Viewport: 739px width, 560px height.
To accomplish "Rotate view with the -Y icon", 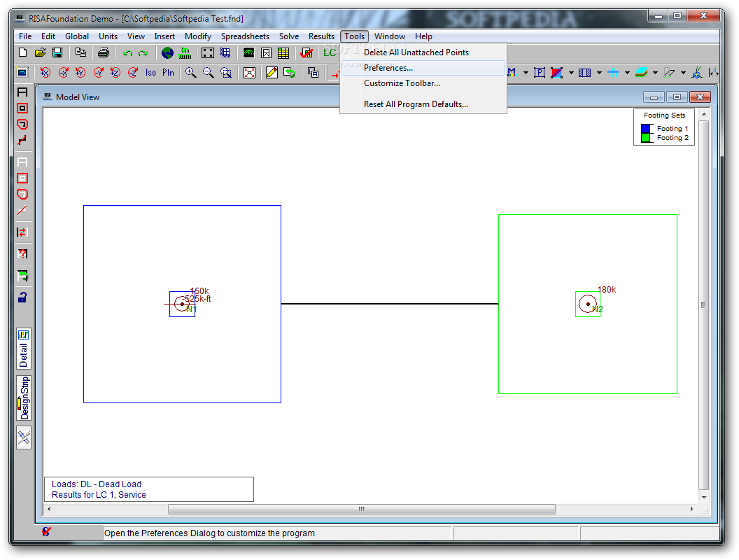I will click(x=98, y=73).
